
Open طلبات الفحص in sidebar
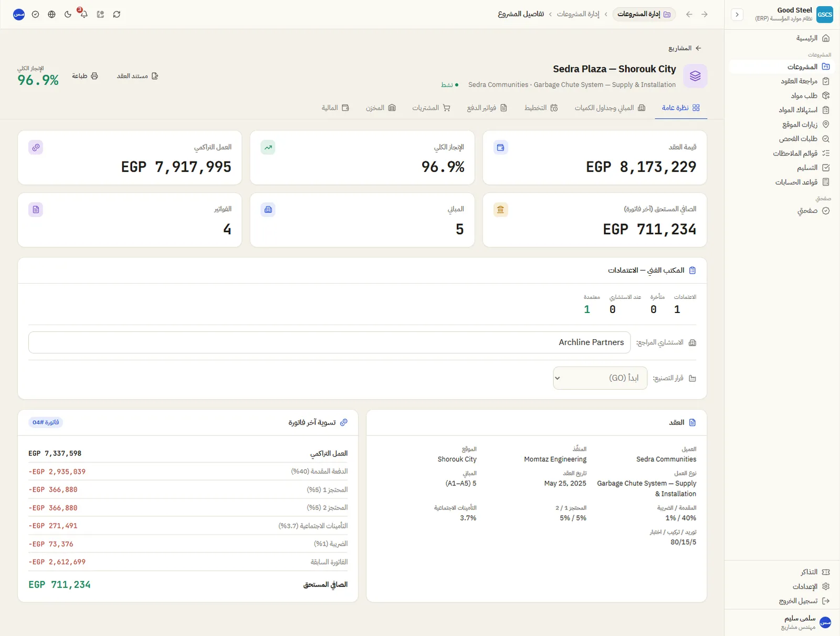coord(782,139)
